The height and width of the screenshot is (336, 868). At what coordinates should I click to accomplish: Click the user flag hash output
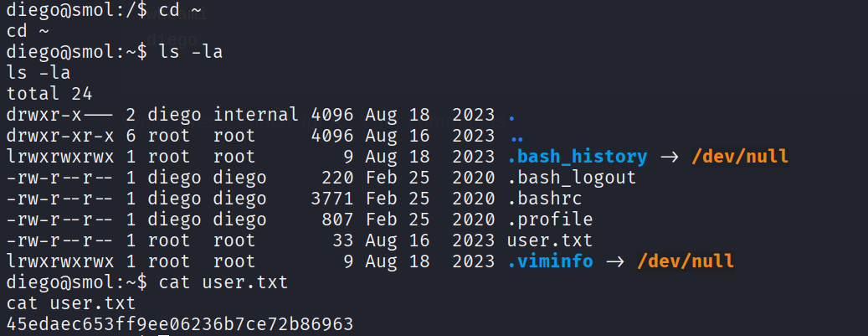[x=179, y=324]
